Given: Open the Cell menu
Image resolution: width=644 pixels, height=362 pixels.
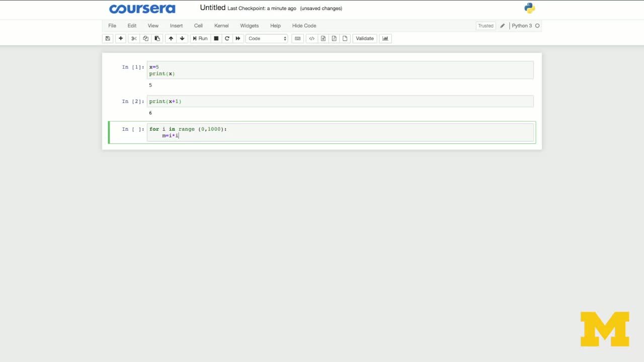Looking at the screenshot, I should [198, 26].
